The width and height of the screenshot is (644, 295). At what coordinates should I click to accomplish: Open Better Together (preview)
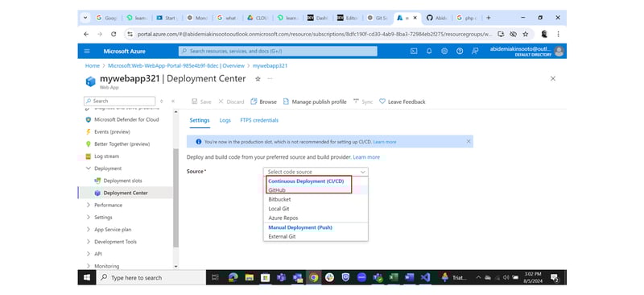122,144
